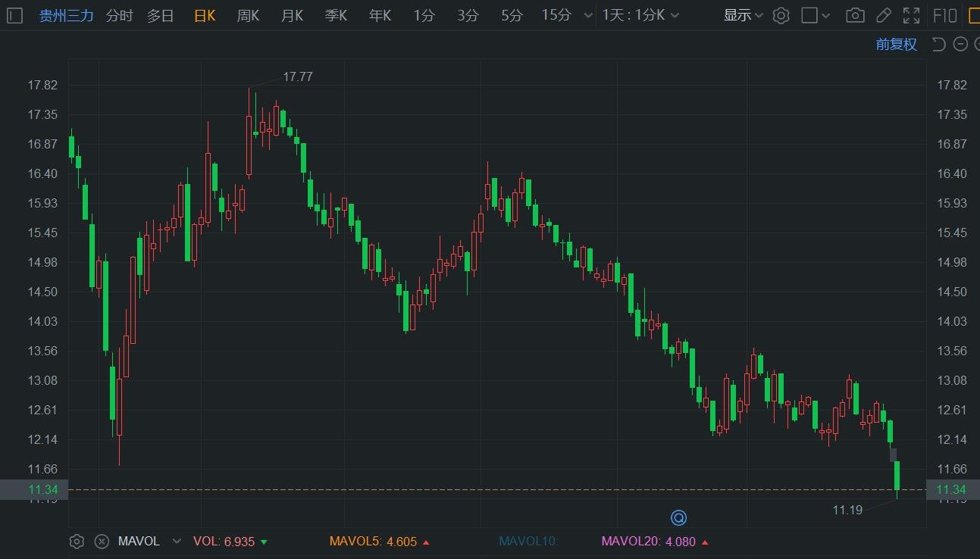Remove the MAVOL indicator with X icon
The width and height of the screenshot is (980, 559).
click(102, 541)
